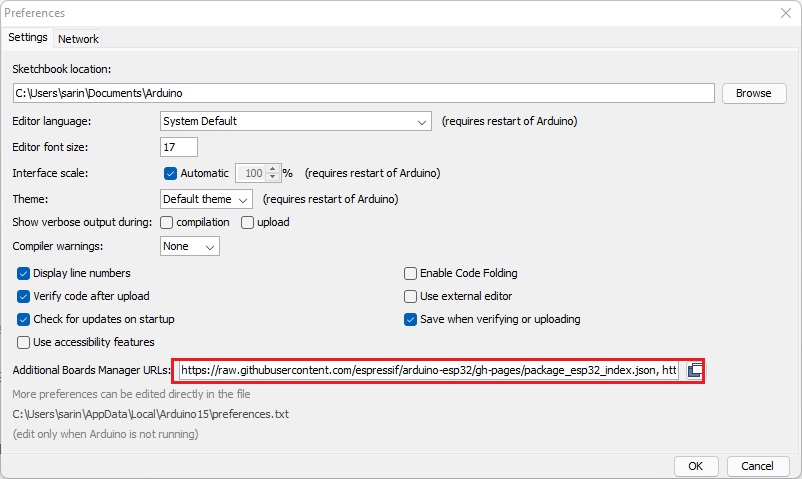Turn off Check for updates on startup
The height and width of the screenshot is (479, 802).
tap(24, 319)
